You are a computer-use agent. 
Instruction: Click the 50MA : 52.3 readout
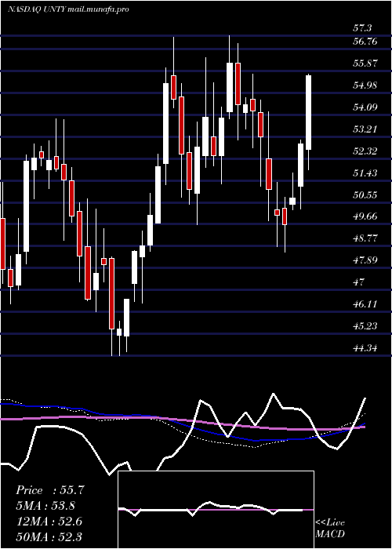(49, 536)
